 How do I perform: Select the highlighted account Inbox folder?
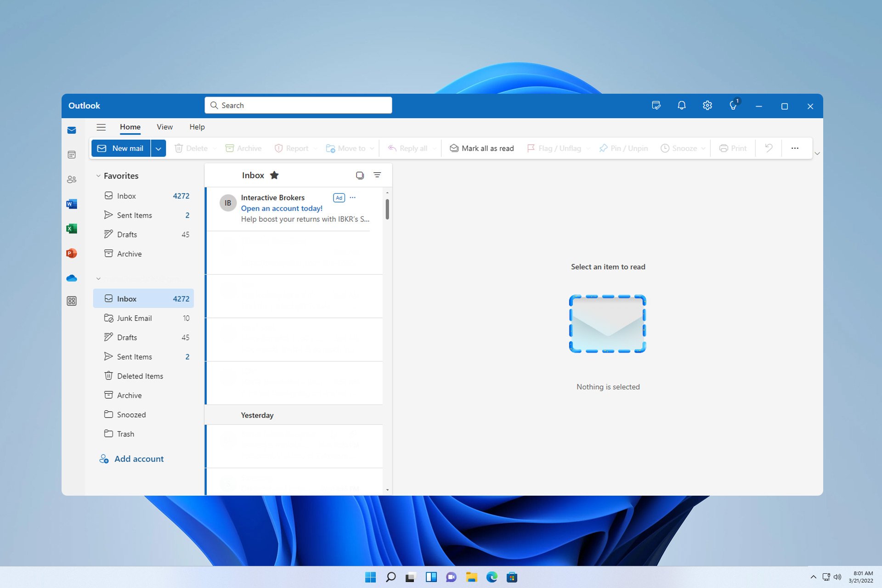[143, 299]
